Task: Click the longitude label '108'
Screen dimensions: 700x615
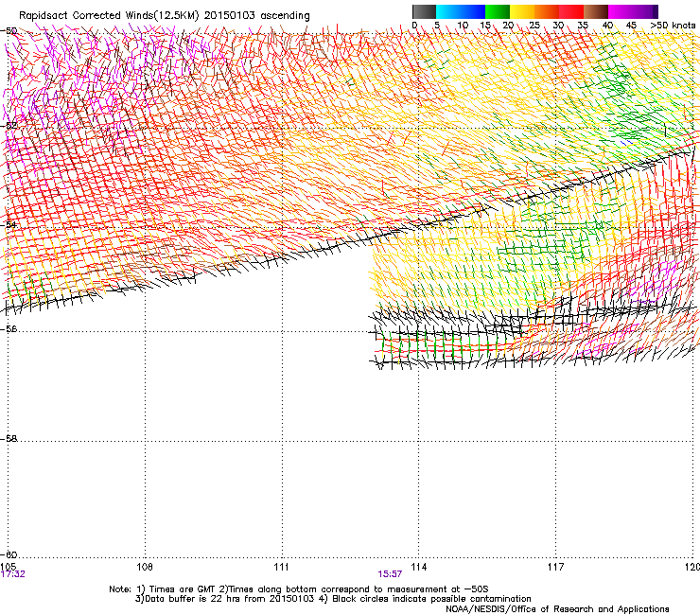Action: tap(145, 567)
